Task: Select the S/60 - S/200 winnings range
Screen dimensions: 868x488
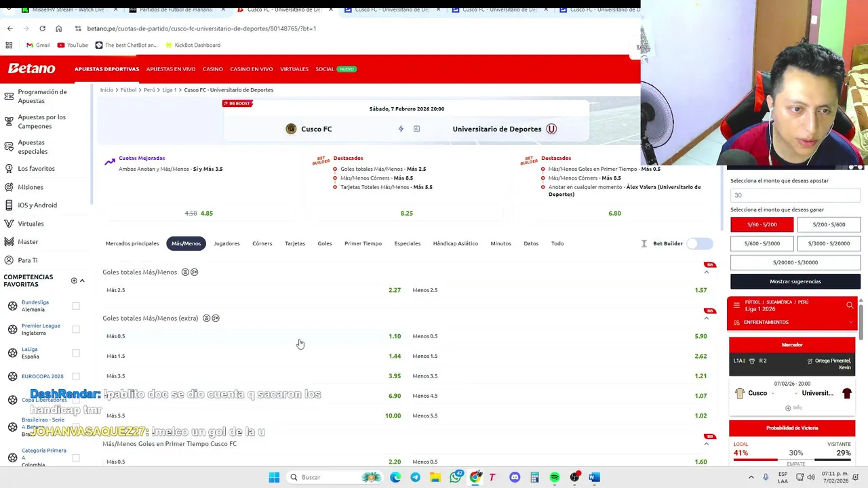Action: pos(762,224)
